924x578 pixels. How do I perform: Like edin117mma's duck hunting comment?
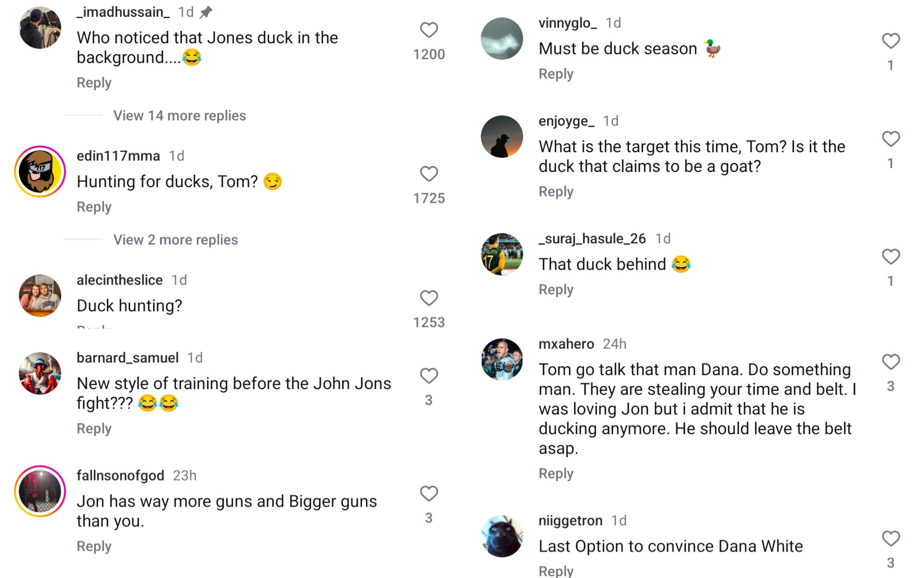click(428, 173)
